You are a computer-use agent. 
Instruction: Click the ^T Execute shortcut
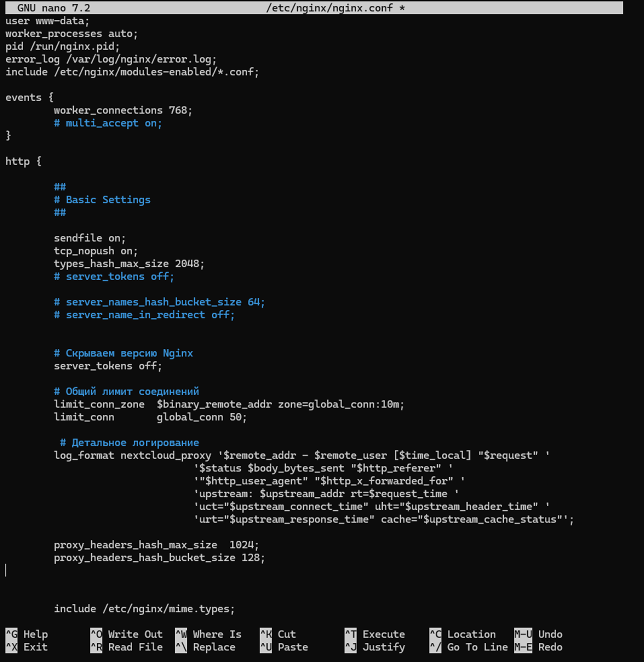[x=375, y=634]
